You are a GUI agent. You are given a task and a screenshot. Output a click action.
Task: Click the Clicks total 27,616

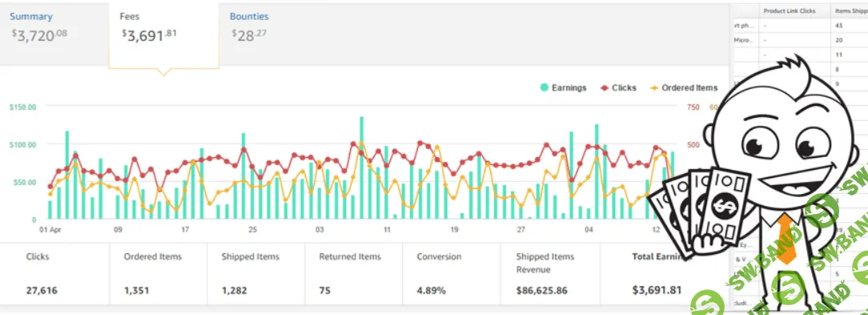(x=42, y=291)
